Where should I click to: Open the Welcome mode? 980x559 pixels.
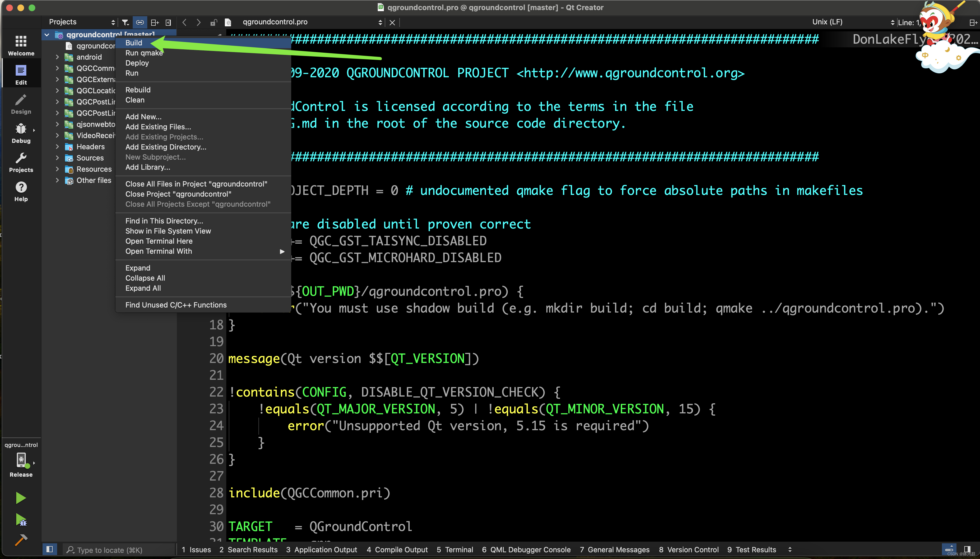click(x=21, y=45)
